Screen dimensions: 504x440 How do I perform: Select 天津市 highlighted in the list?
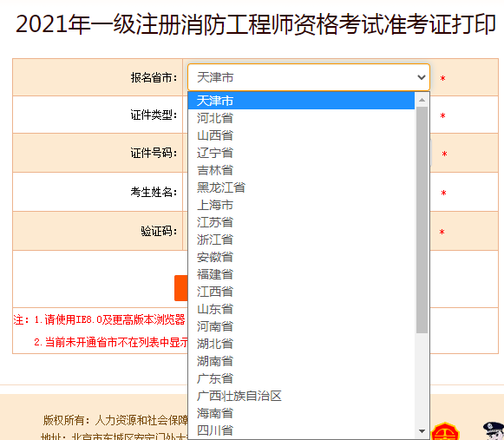[301, 101]
